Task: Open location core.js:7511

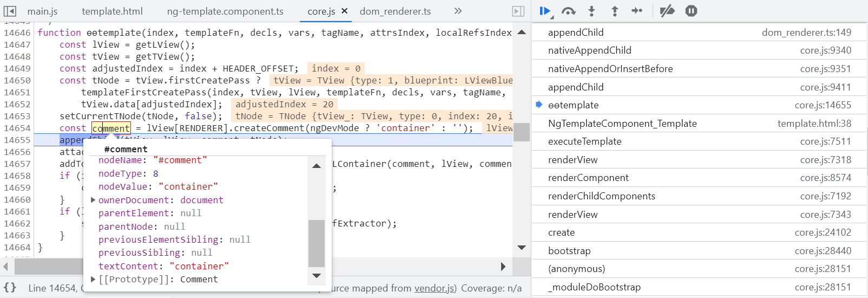Action: point(826,141)
